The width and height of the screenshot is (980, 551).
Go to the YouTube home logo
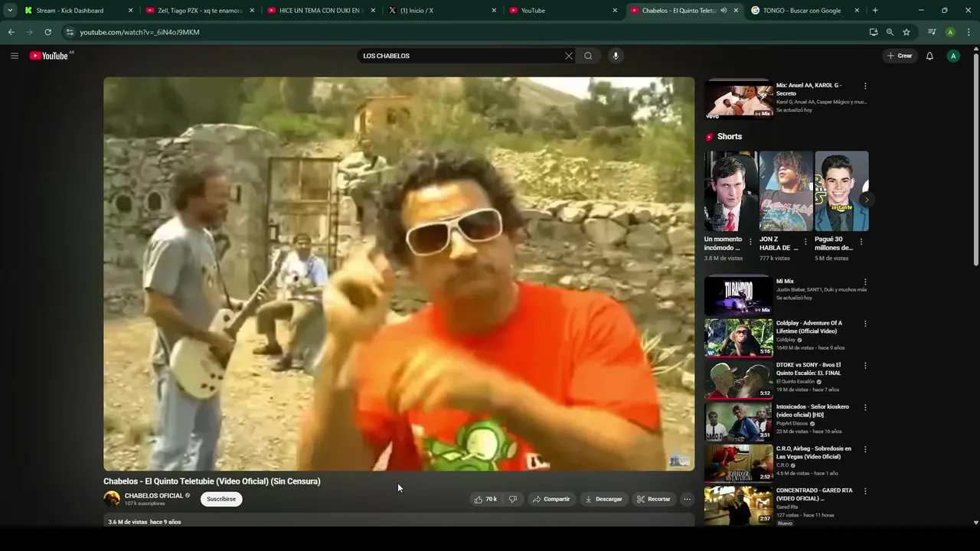[x=49, y=56]
